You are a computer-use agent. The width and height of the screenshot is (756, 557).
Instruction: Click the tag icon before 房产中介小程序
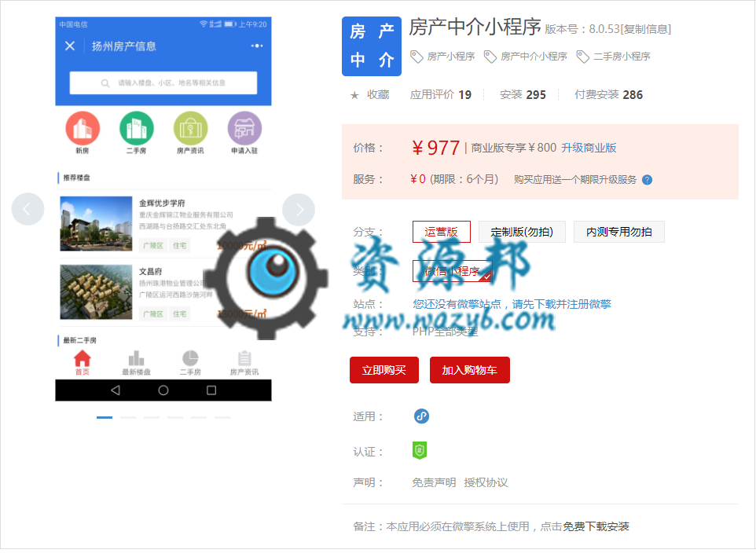pos(490,57)
